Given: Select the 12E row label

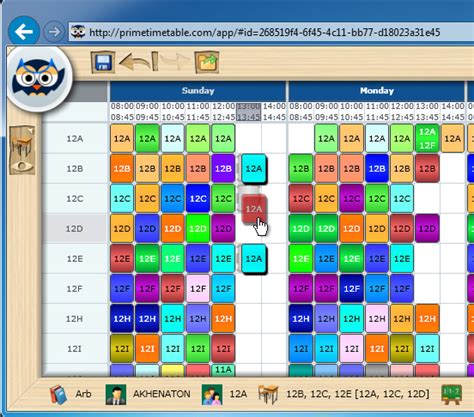Looking at the screenshot, I should pos(75,259).
